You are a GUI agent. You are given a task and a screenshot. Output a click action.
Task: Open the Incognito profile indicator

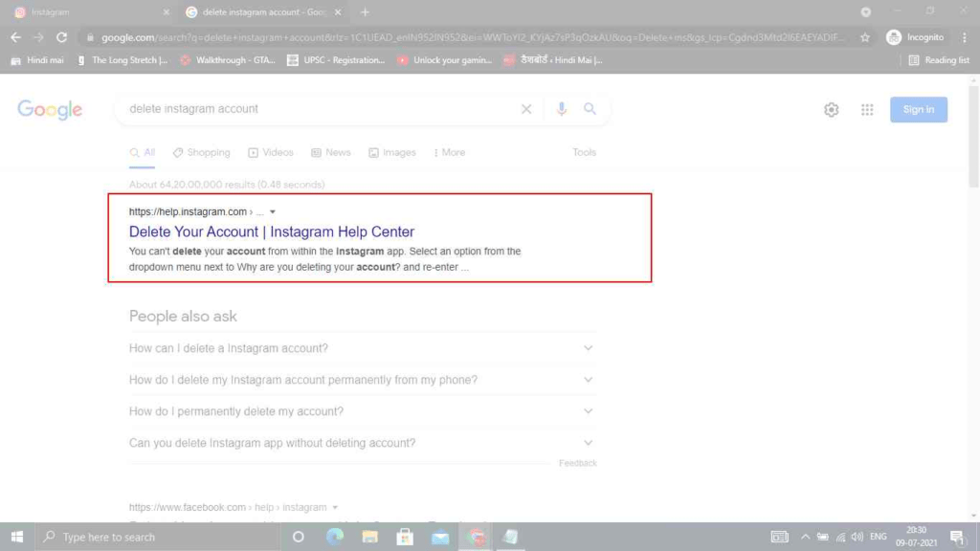pos(916,37)
